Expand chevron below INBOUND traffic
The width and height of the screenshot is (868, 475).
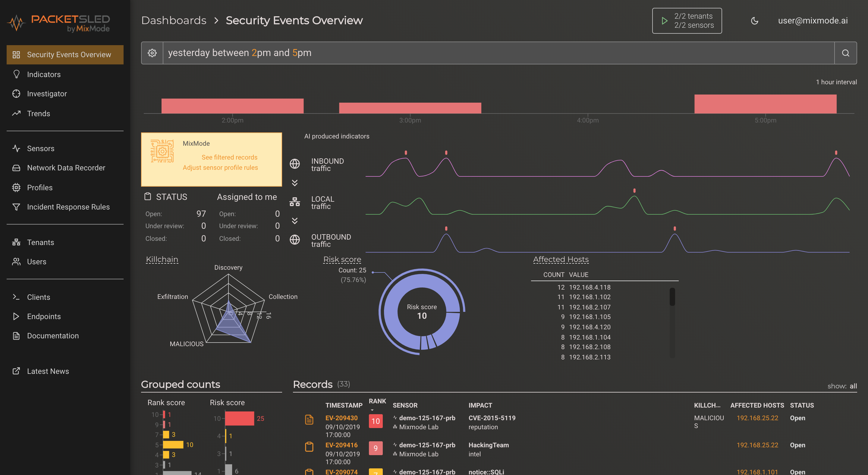[x=294, y=183]
